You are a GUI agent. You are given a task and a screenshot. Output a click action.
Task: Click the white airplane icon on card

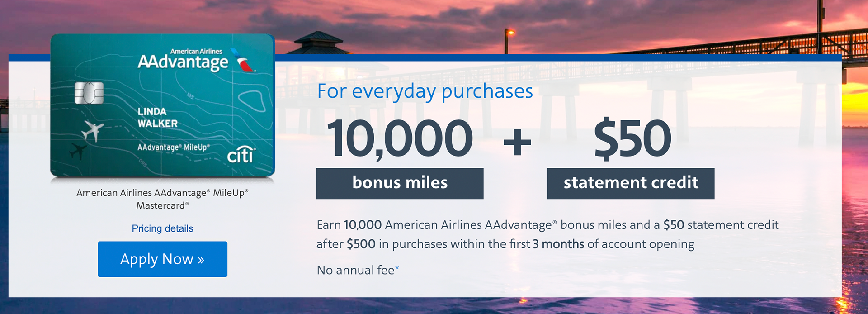[93, 131]
